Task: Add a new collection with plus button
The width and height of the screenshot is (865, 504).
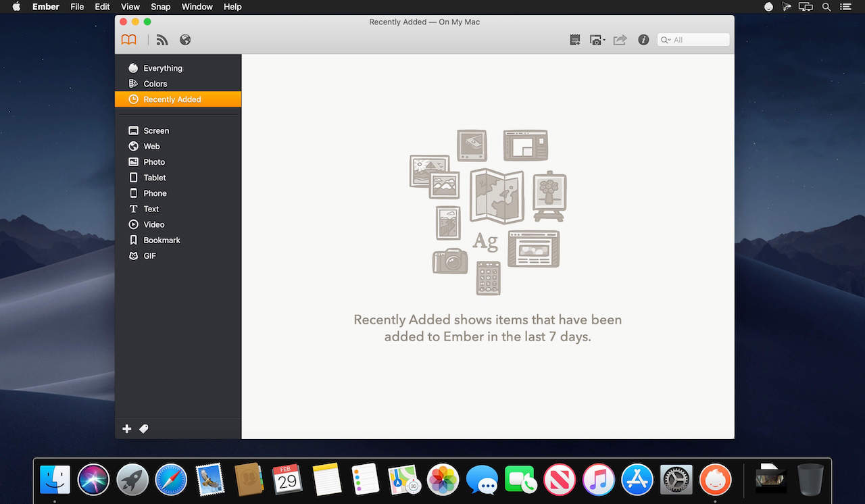Action: (x=126, y=429)
